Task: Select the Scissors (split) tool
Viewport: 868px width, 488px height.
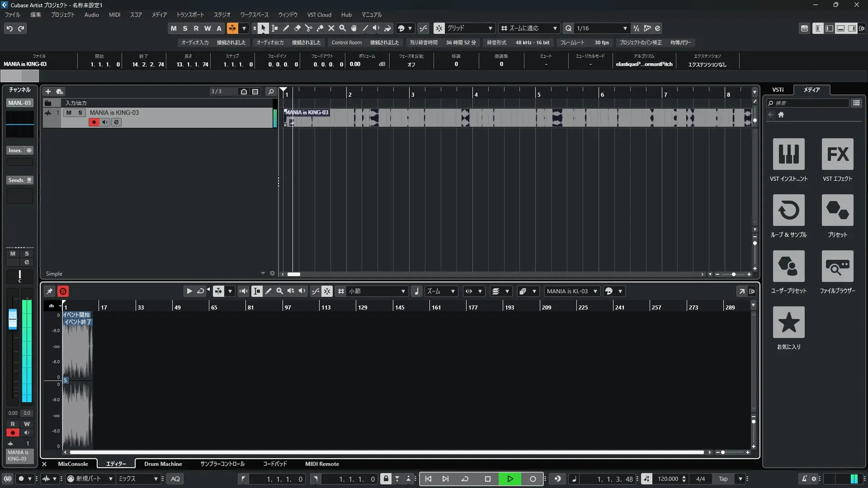Action: pyautogui.click(x=308, y=28)
